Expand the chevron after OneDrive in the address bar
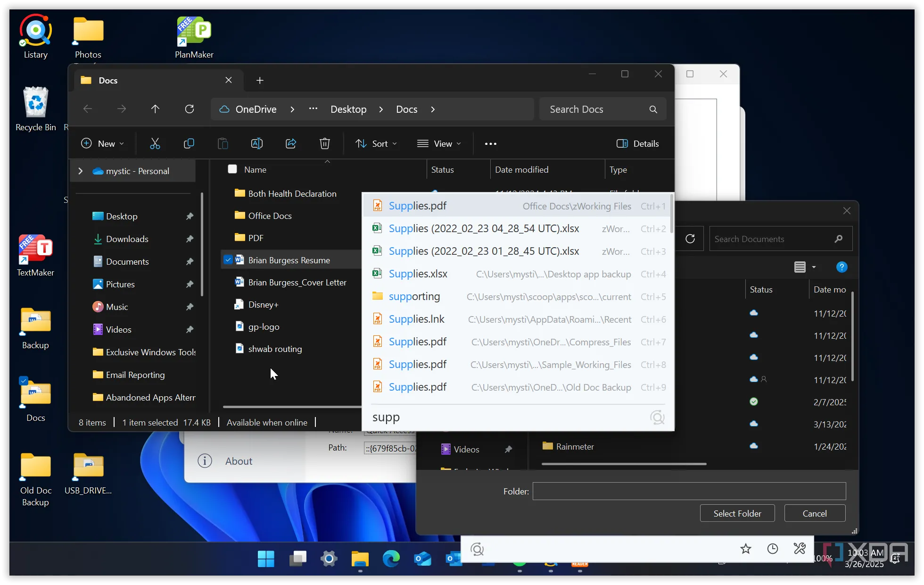Image resolution: width=924 pixels, height=585 pixels. pyautogui.click(x=292, y=109)
